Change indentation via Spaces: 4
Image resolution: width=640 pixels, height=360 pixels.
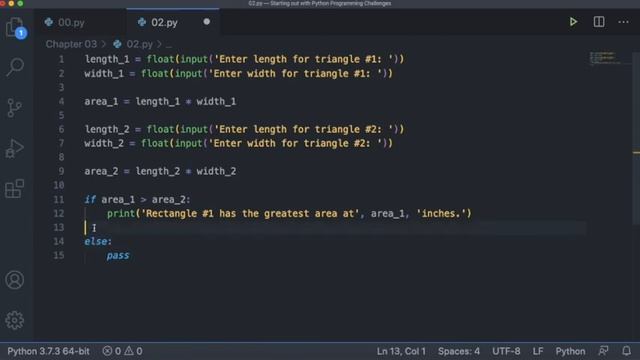(459, 351)
